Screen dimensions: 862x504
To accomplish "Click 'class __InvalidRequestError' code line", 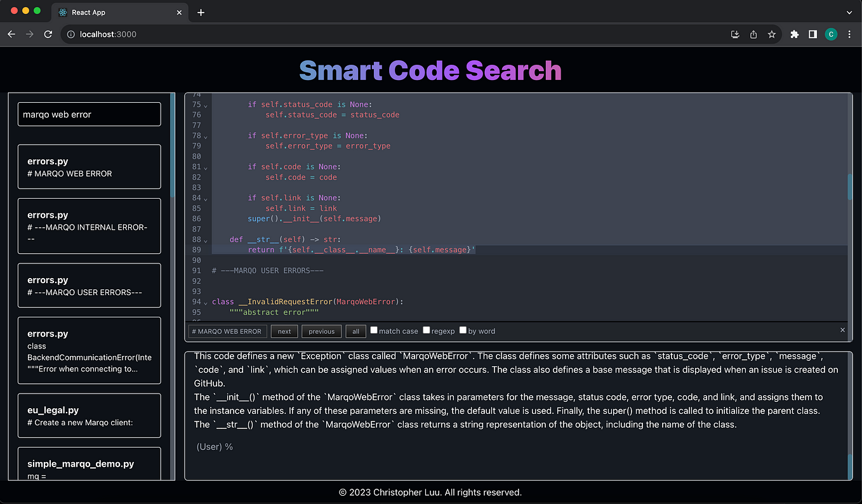I will tap(308, 302).
